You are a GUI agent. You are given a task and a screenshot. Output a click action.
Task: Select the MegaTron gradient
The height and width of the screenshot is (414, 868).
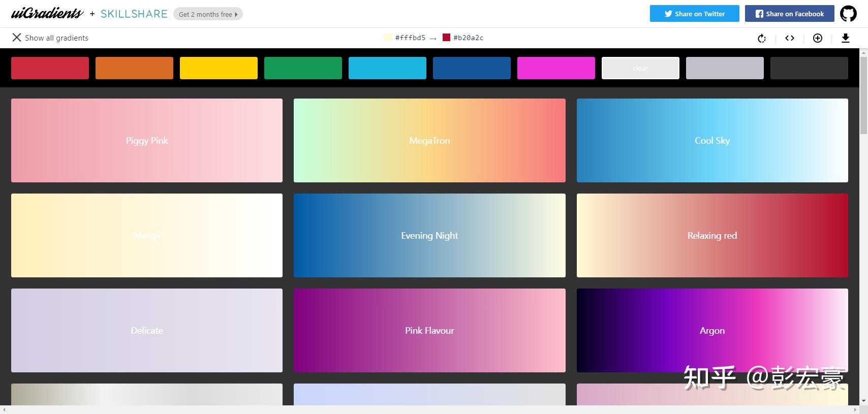tap(429, 140)
